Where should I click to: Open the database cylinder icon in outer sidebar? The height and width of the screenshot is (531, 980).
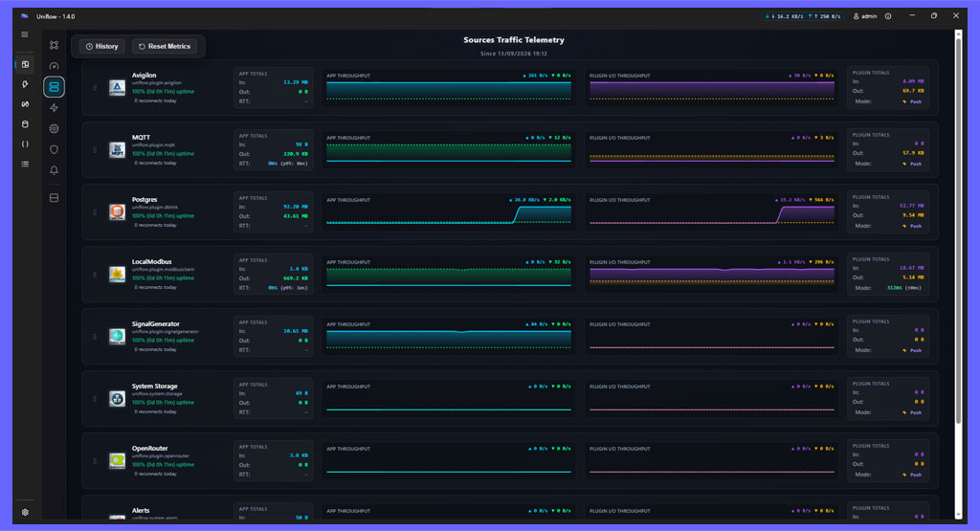(25, 124)
